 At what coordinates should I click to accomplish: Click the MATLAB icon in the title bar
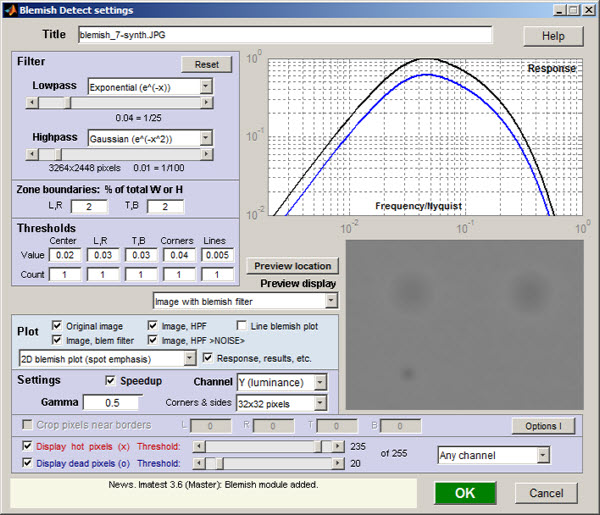tap(10, 10)
